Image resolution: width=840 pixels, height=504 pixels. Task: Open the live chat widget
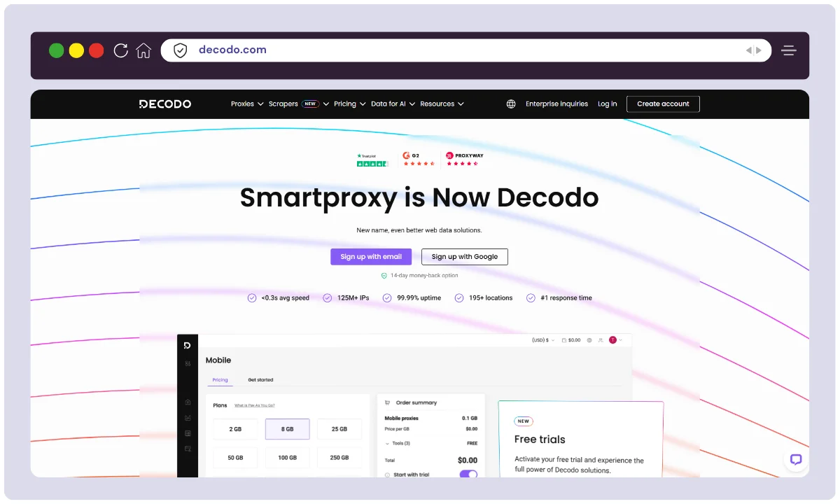[x=795, y=460]
